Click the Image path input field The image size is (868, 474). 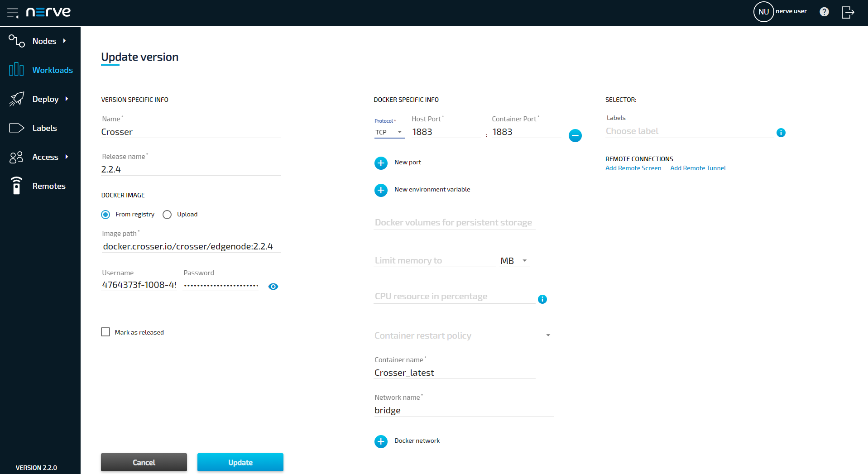tap(190, 247)
